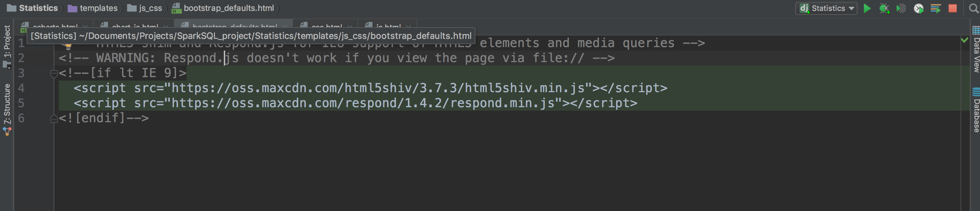Stop the running process

point(953,8)
